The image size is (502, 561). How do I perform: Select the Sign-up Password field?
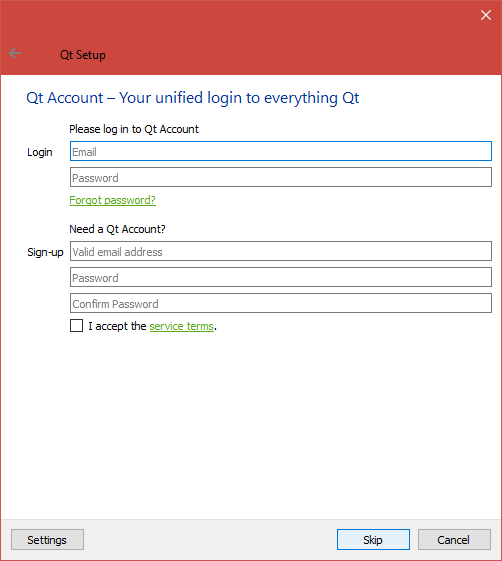[x=281, y=277]
